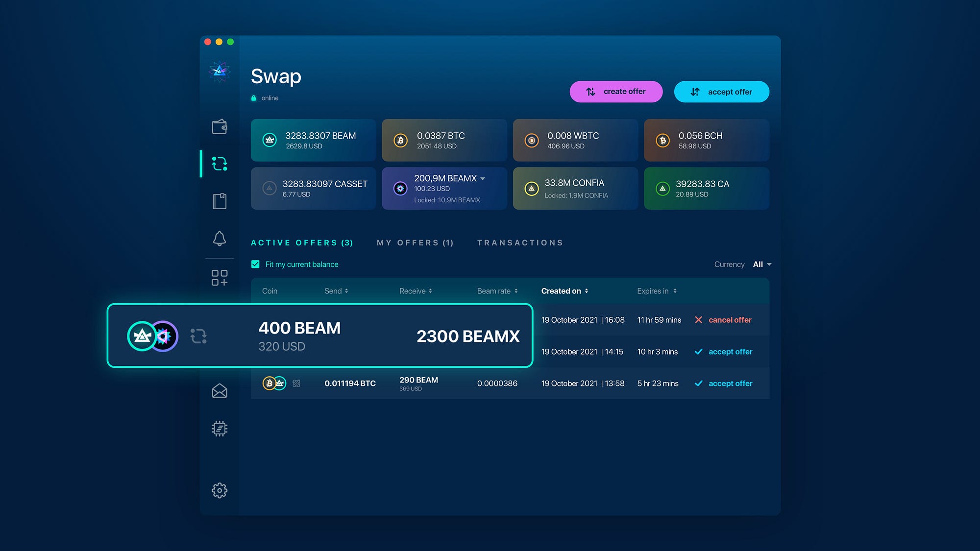Open Settings via the gear icon
This screenshot has width=980, height=551.
(x=220, y=490)
